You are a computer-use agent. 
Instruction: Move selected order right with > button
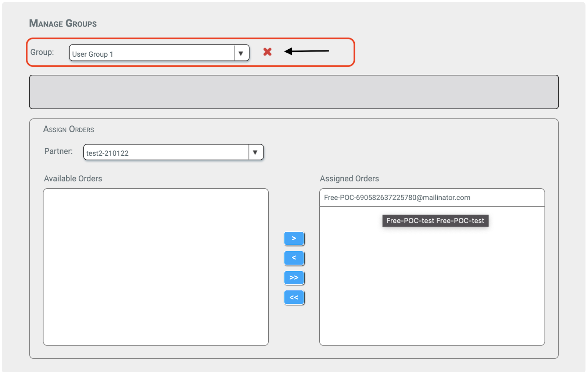pos(294,238)
